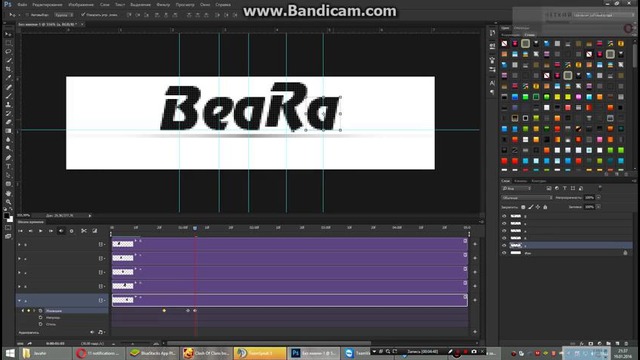The image size is (640, 360).
Task: Click the fx layer style icon
Action: pos(582,344)
